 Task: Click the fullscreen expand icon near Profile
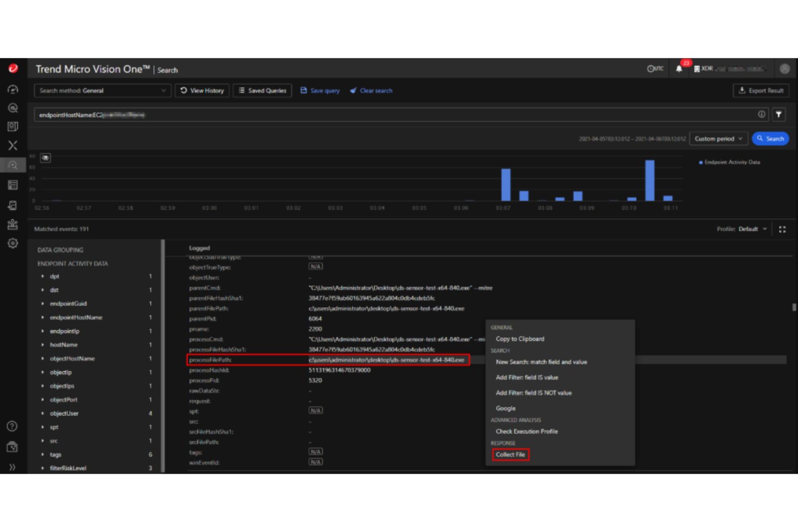pos(782,229)
